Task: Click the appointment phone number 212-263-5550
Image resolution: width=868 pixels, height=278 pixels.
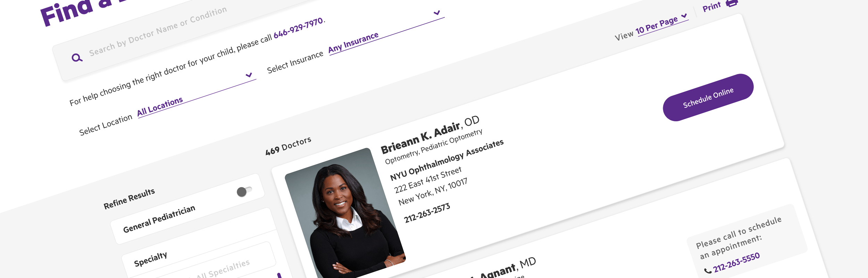Action: tap(736, 263)
